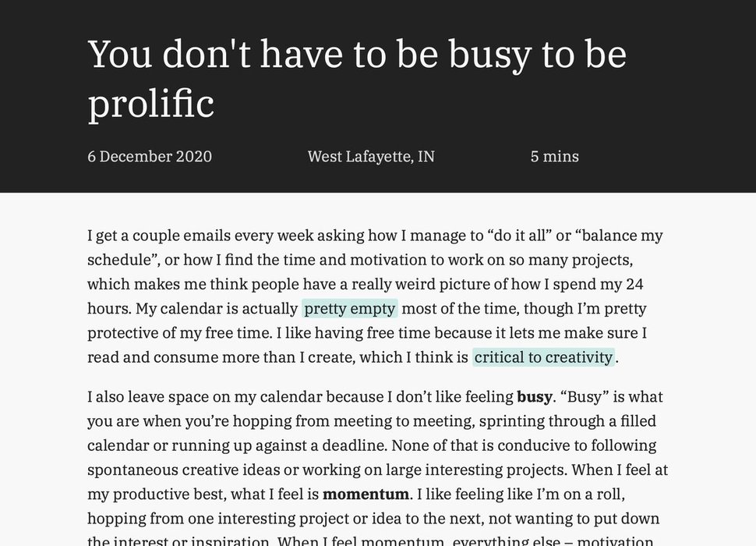The height and width of the screenshot is (546, 756).
Task: Click the West Lafayette, IN location text
Action: [x=371, y=156]
